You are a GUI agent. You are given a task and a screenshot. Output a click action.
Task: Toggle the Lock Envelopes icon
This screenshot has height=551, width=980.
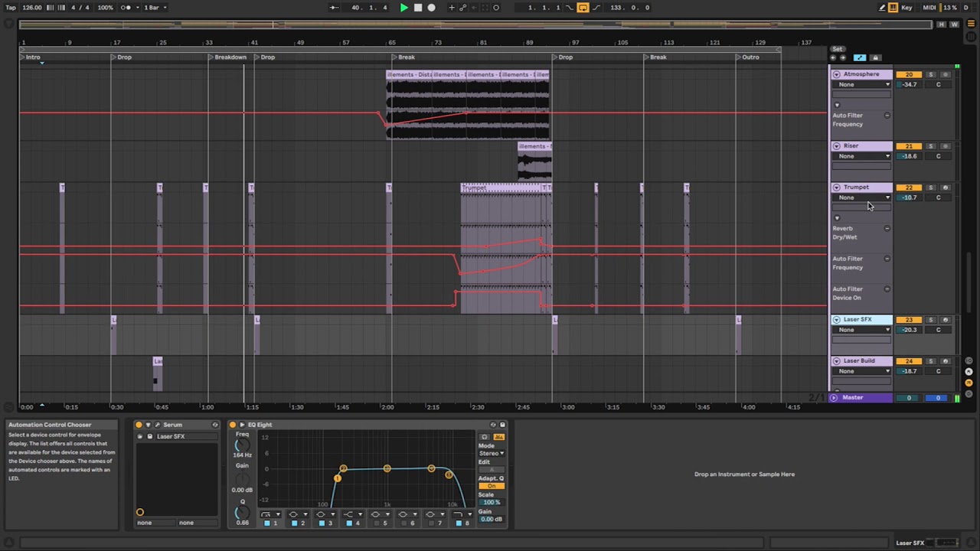876,57
